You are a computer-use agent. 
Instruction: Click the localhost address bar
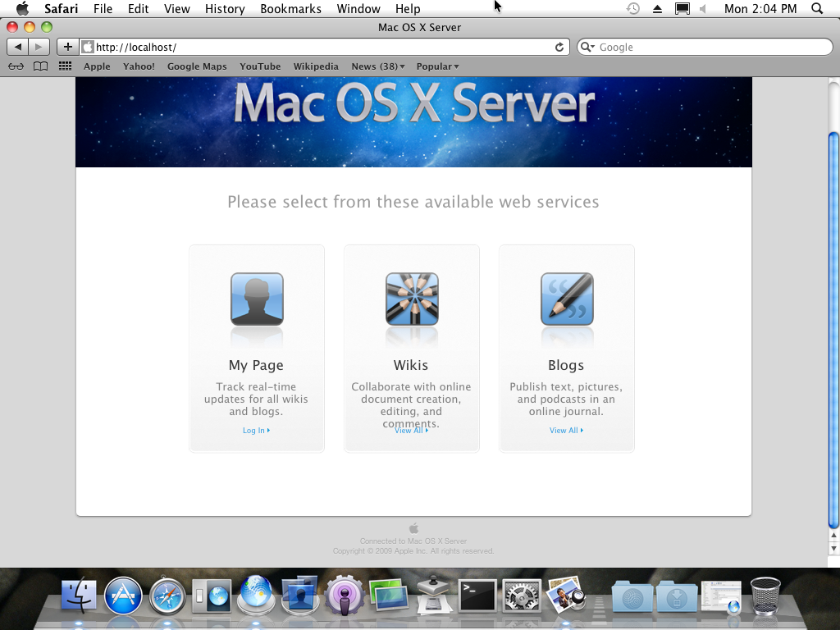(x=324, y=47)
